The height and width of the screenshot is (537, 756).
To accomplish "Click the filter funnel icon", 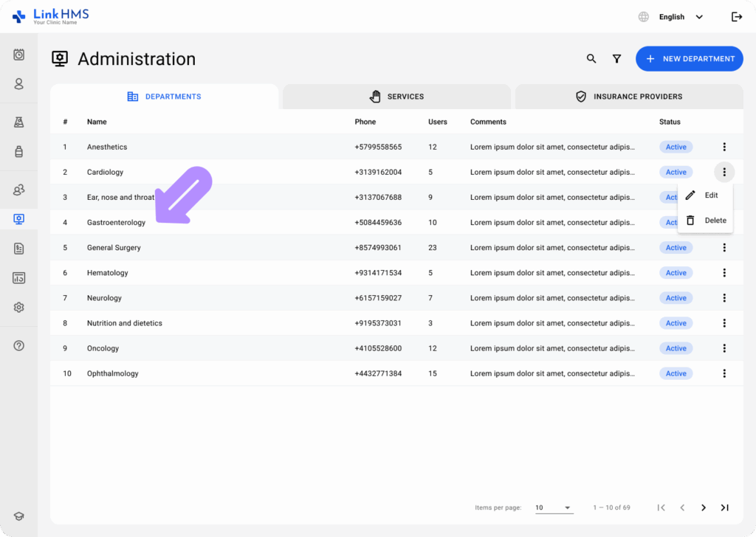I will (616, 59).
